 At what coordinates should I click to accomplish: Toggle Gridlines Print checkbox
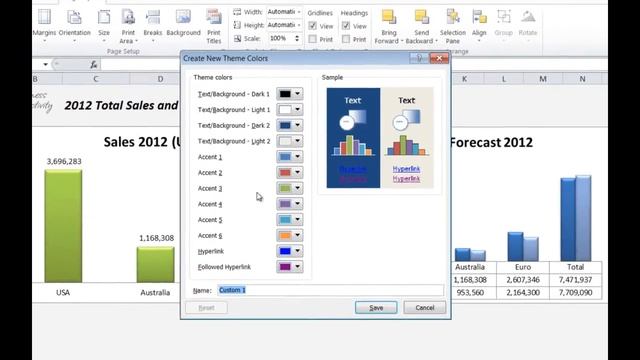click(x=313, y=39)
